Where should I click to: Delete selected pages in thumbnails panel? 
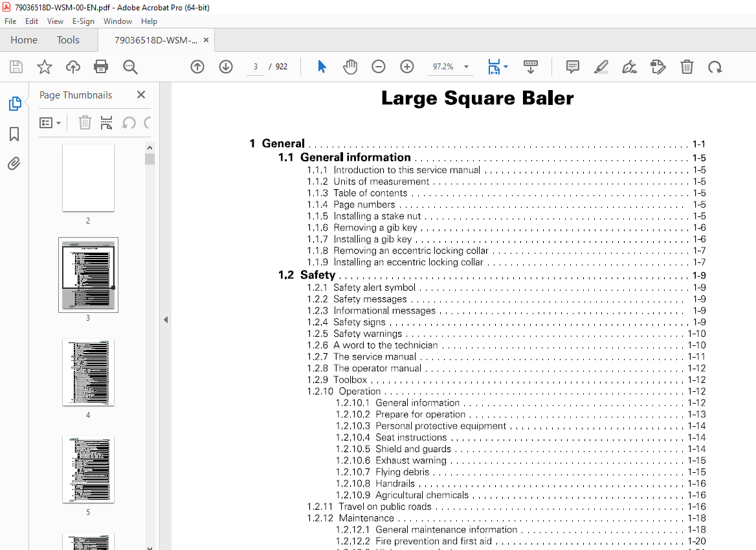[x=85, y=122]
